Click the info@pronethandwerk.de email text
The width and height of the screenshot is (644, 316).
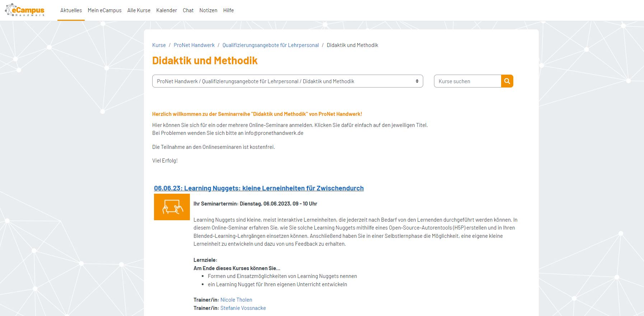click(x=274, y=133)
